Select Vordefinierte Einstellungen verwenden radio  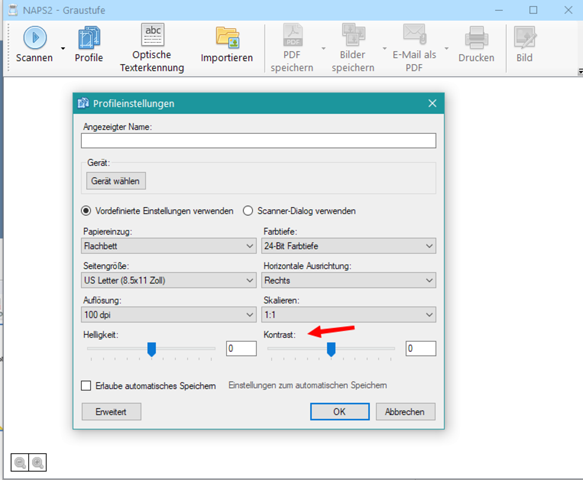[86, 211]
